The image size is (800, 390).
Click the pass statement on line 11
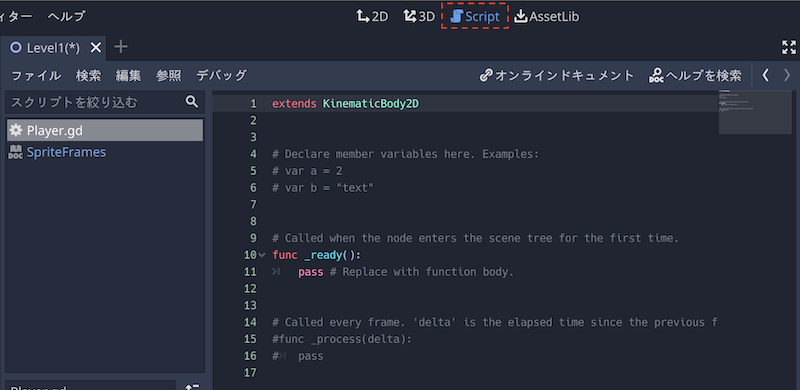coord(311,272)
